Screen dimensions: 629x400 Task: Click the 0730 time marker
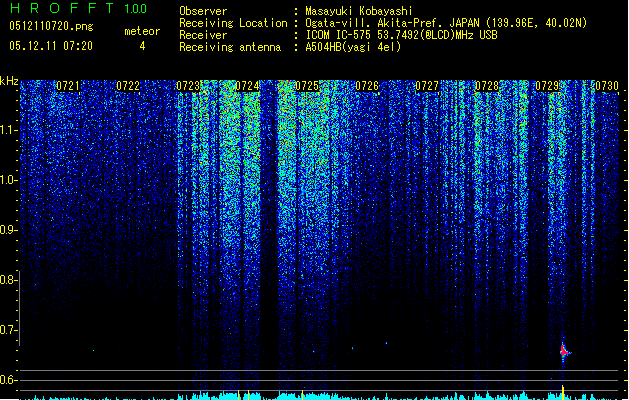click(607, 86)
